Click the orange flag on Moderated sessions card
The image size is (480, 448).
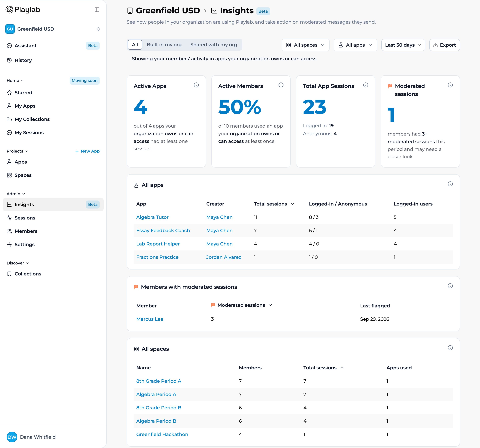tap(390, 86)
